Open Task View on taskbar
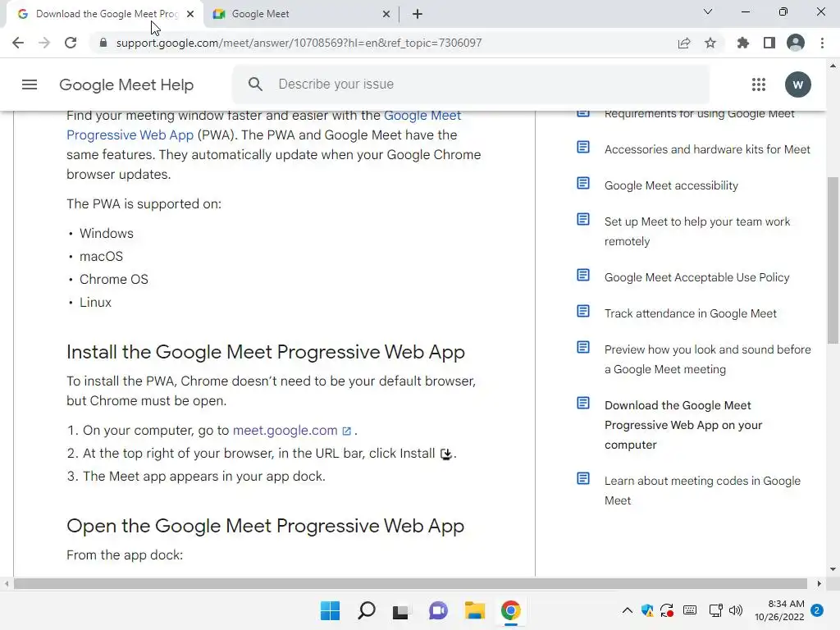Image resolution: width=840 pixels, height=630 pixels. (x=400, y=610)
